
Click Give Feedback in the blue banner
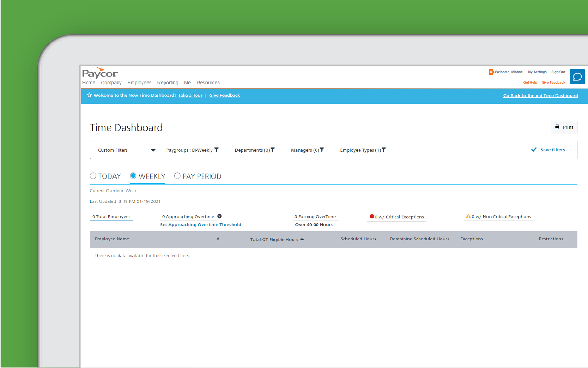point(224,95)
